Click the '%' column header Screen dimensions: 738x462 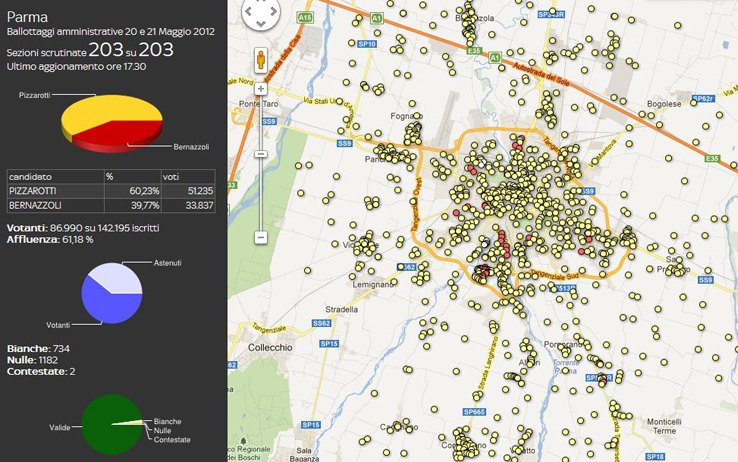coord(132,176)
